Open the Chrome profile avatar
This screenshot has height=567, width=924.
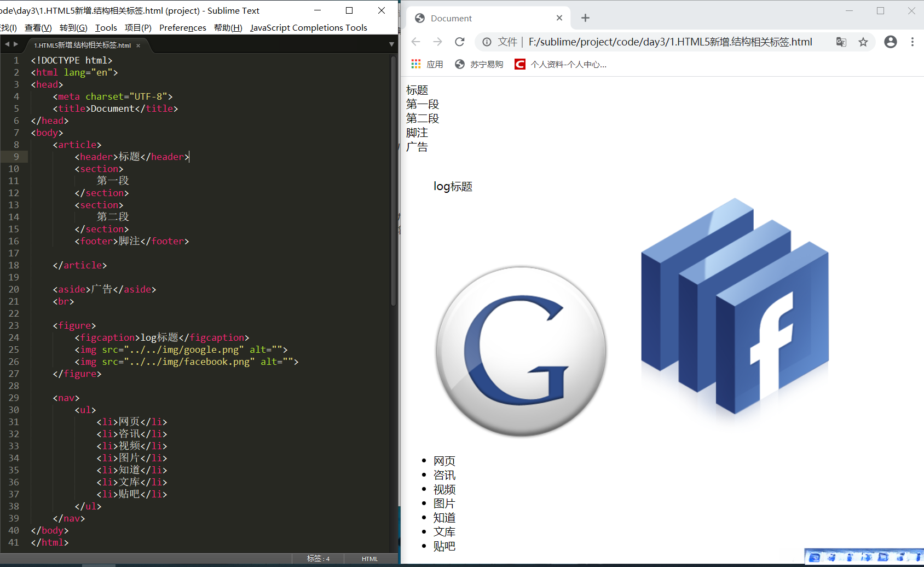[891, 42]
